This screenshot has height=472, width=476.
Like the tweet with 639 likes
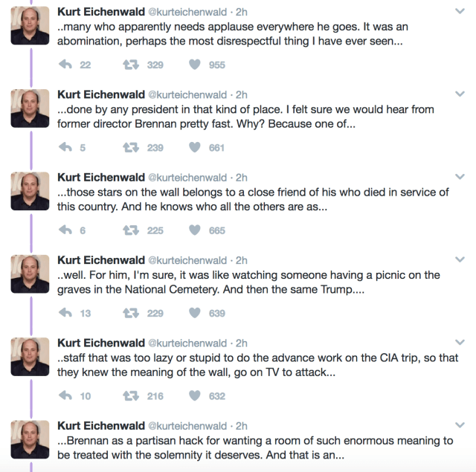[195, 314]
